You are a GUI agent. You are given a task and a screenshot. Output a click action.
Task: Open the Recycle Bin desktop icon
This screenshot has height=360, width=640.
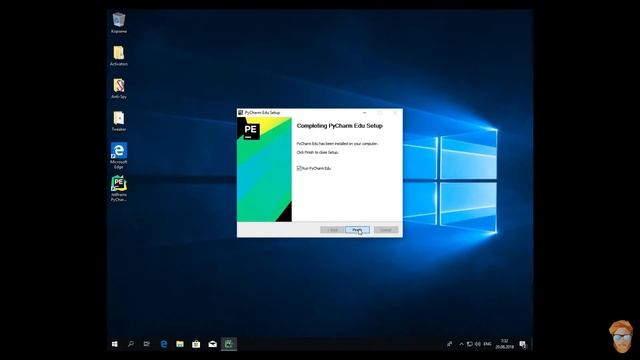pos(119,23)
